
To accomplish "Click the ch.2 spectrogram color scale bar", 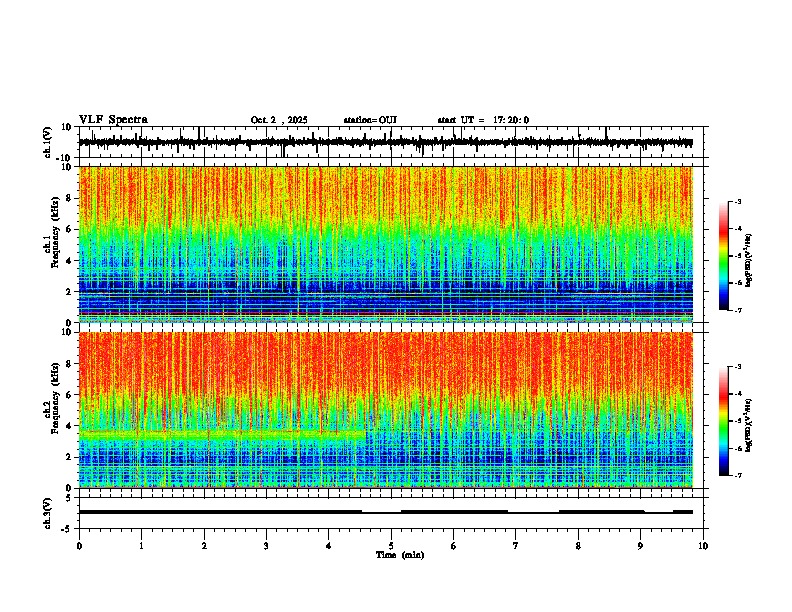I will tap(724, 421).
